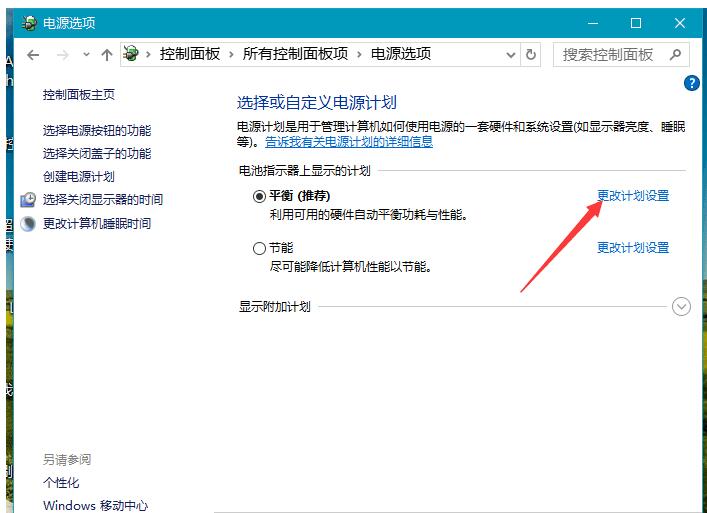Click the Power Options title bar icon

[30, 22]
